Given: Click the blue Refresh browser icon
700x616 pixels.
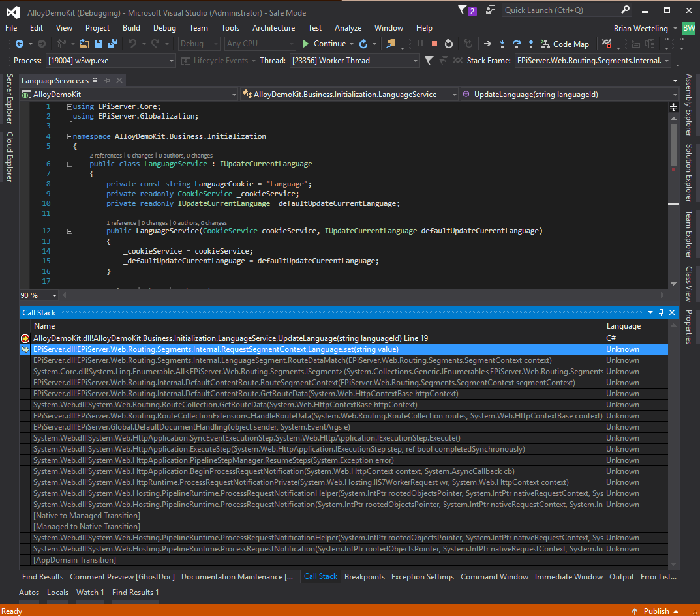Looking at the screenshot, I should [x=363, y=44].
